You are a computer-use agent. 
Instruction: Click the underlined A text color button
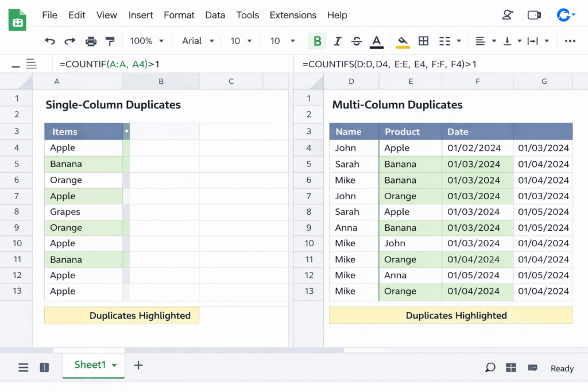tap(377, 41)
